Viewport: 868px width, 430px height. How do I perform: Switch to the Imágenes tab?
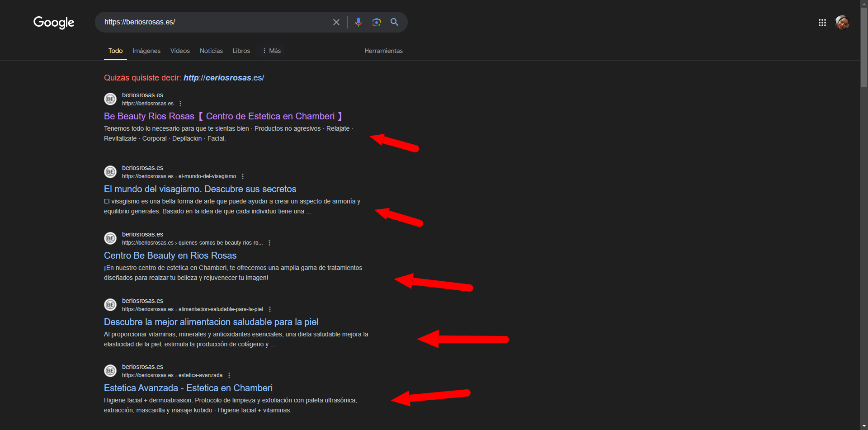[x=146, y=51]
